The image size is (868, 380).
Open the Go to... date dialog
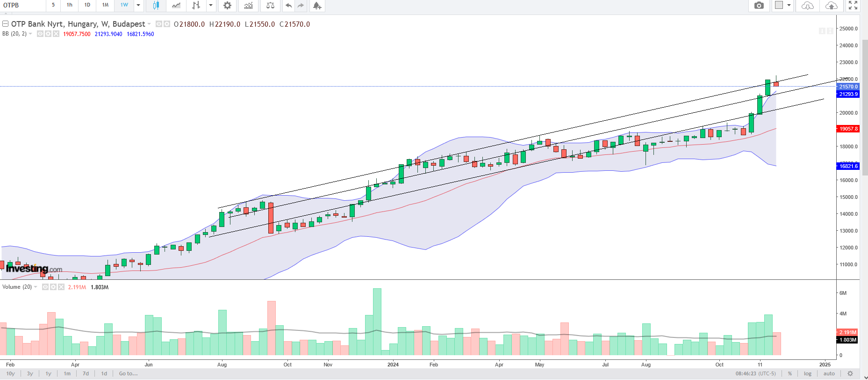(128, 373)
